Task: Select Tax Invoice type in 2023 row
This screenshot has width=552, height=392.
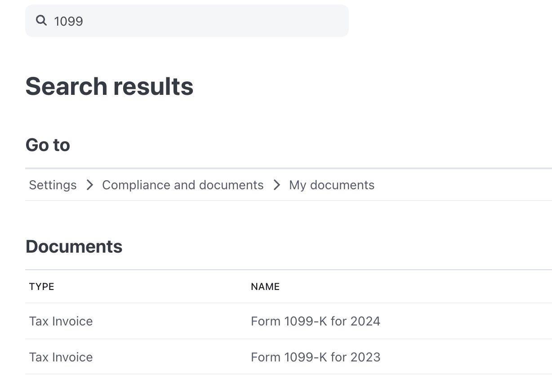Action: 61,357
